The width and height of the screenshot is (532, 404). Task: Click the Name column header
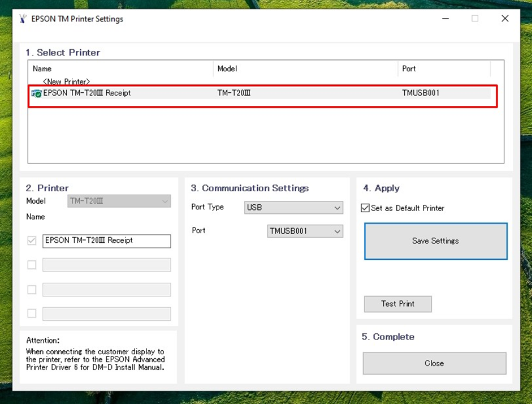pyautogui.click(x=42, y=69)
